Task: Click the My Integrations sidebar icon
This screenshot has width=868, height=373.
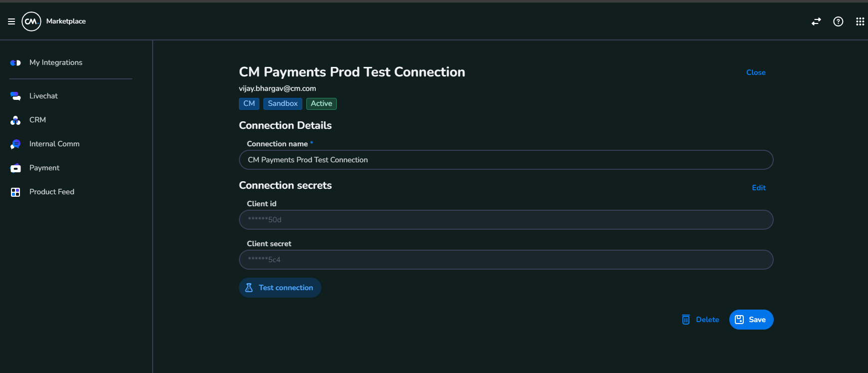Action: 15,63
